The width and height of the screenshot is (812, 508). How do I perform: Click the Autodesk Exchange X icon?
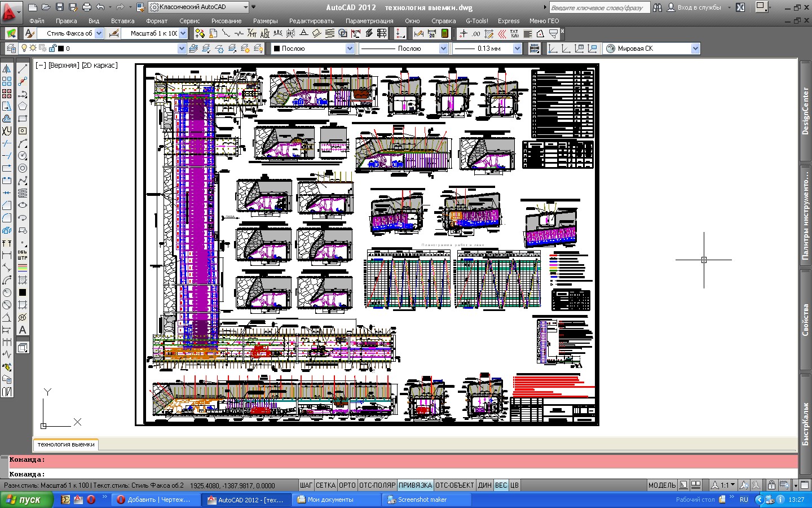click(740, 7)
